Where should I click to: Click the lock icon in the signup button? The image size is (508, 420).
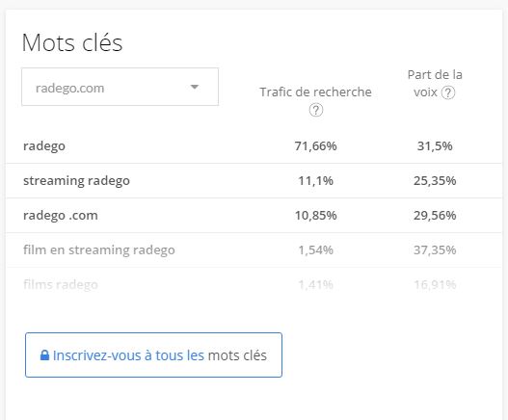click(44, 355)
